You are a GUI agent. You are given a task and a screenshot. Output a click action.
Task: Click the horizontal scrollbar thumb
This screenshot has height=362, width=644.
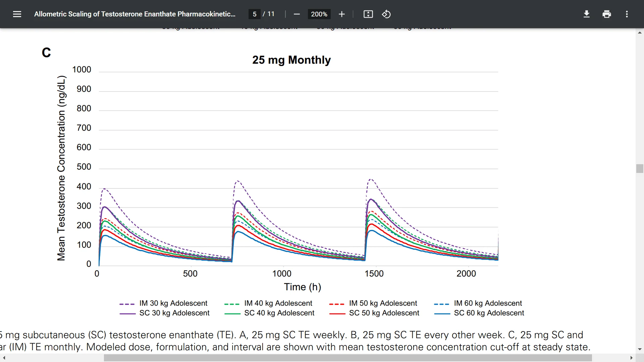[348, 358]
